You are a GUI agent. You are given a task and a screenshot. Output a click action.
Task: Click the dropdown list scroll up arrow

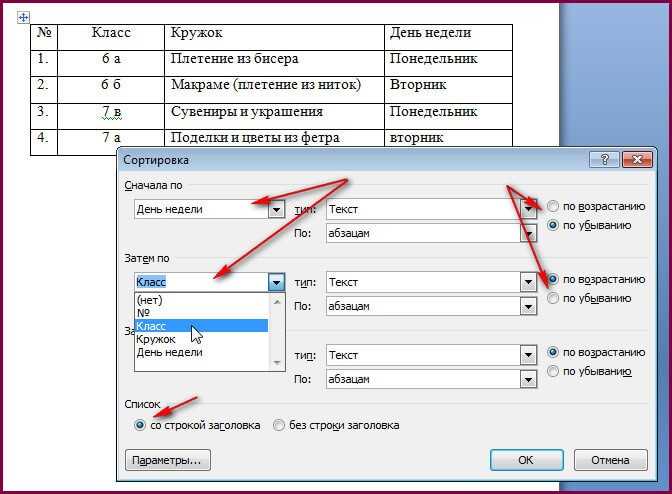[x=277, y=302]
